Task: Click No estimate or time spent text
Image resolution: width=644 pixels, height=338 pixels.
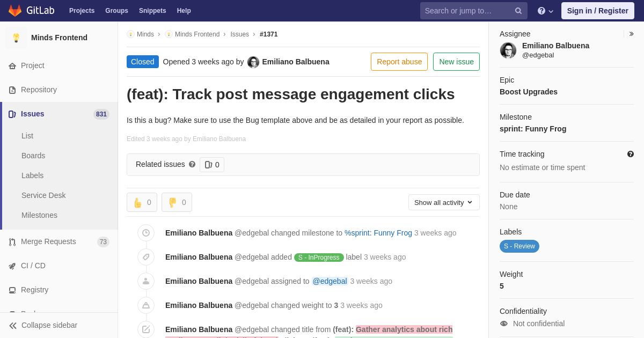Action: pyautogui.click(x=543, y=167)
